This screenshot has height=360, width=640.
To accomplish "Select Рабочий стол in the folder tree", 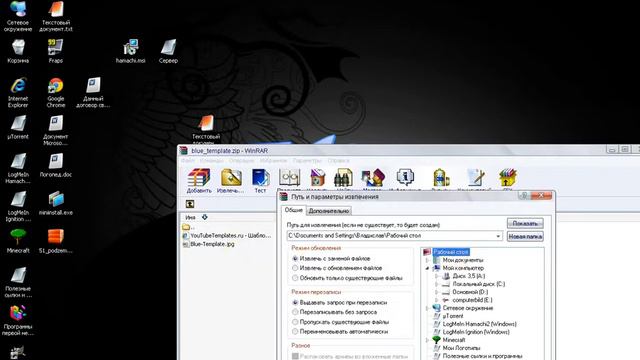I will pyautogui.click(x=451, y=252).
